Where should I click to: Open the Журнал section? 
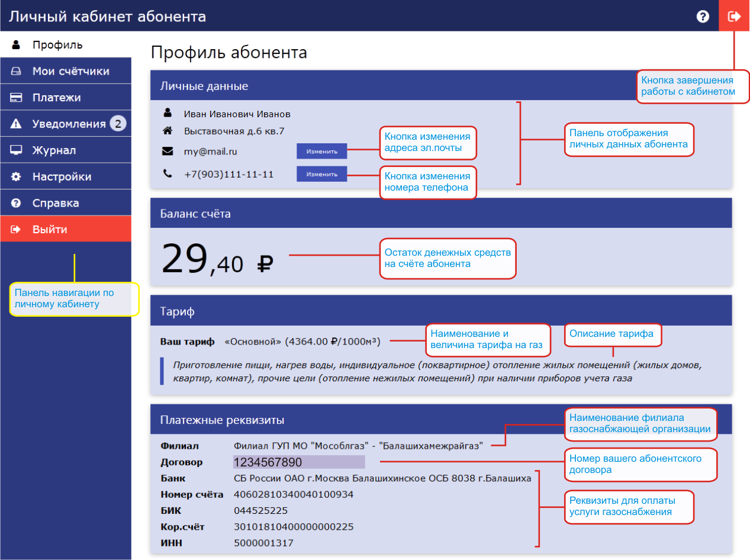point(54,150)
